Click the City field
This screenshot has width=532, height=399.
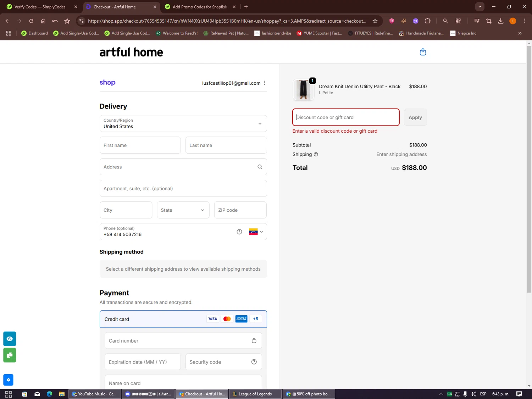tap(126, 210)
